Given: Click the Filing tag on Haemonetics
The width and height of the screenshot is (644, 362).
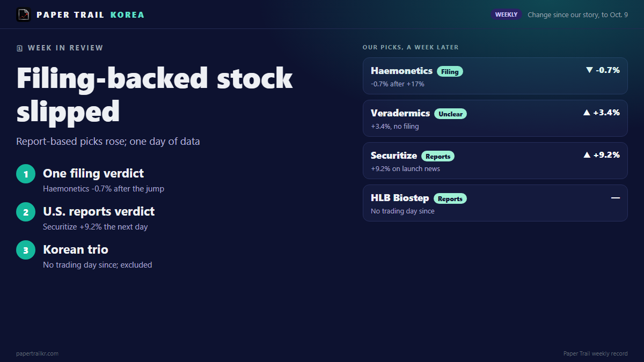Looking at the screenshot, I should pos(450,71).
